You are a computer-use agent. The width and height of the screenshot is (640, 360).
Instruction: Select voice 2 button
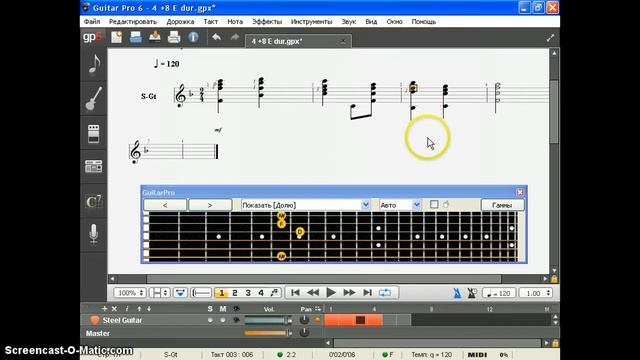click(x=235, y=293)
